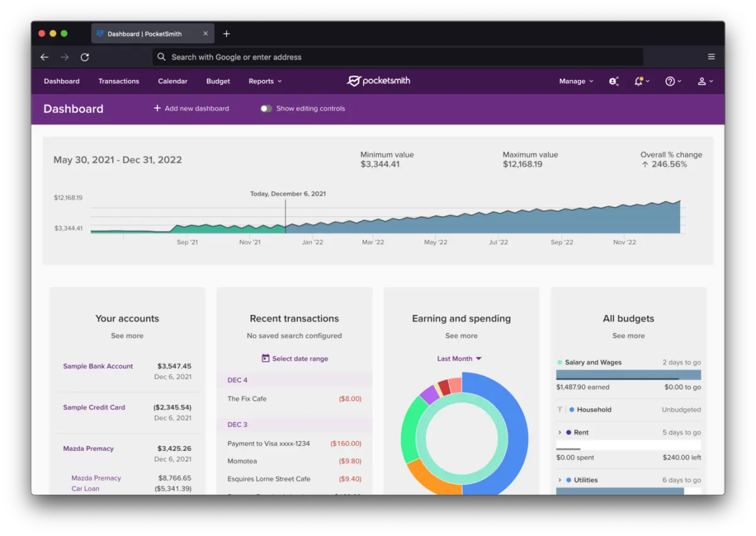
Task: Open Sample Bank Account
Action: (x=98, y=366)
